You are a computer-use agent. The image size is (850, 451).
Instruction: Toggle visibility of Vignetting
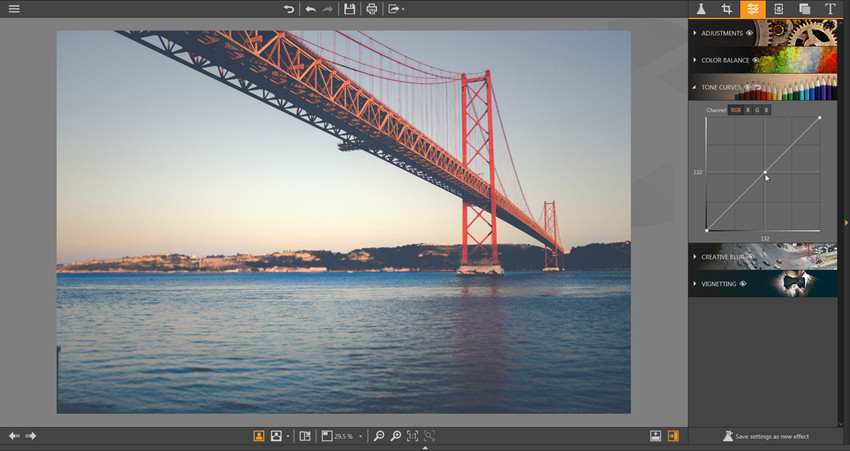pyautogui.click(x=743, y=284)
